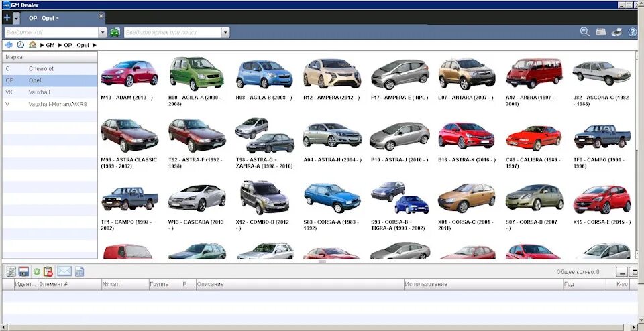This screenshot has height=331, width=644.
Task: Sort by the Год column header
Action: 585,284
